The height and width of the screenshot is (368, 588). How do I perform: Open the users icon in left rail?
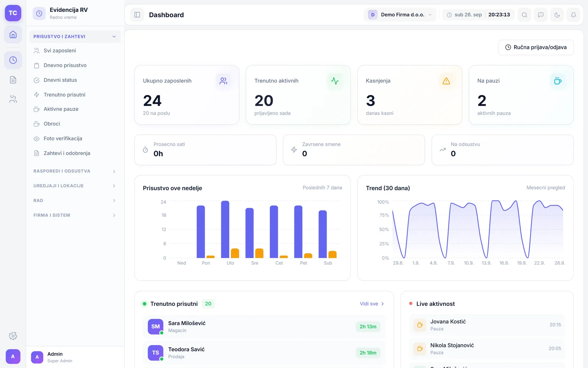[13, 99]
